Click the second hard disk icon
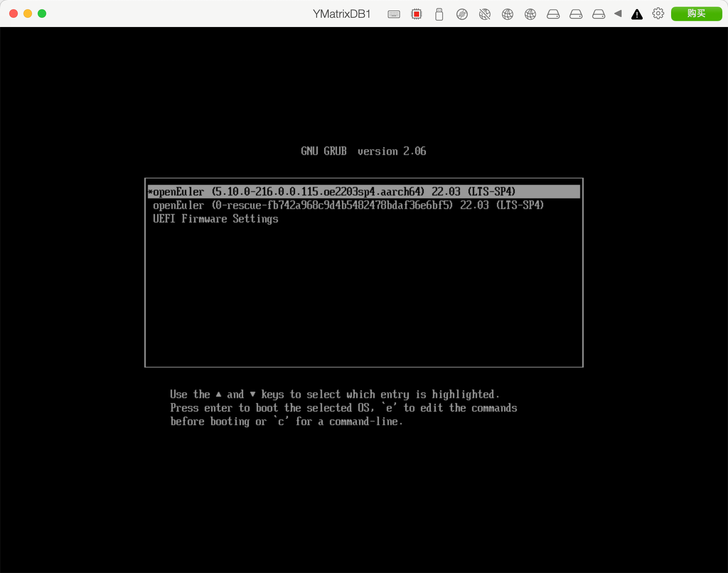This screenshot has height=573, width=728. [576, 14]
